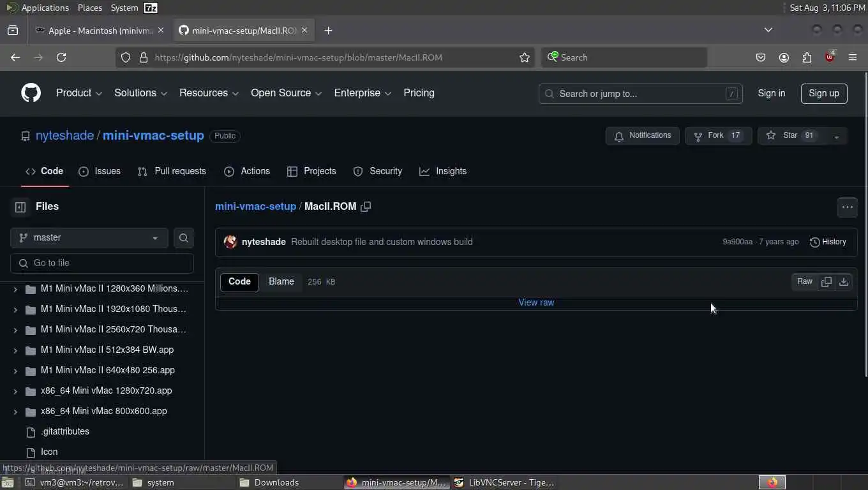The width and height of the screenshot is (868, 490).
Task: Go back with the browser back arrow
Action: [15, 57]
